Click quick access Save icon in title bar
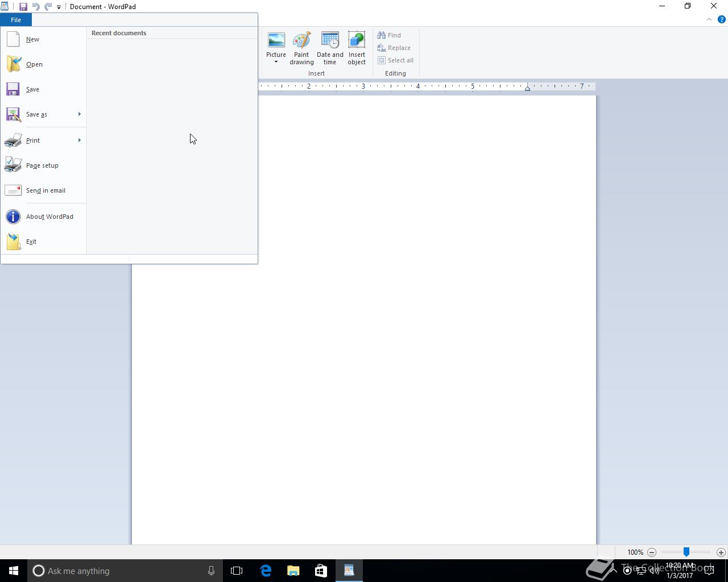 [x=23, y=7]
